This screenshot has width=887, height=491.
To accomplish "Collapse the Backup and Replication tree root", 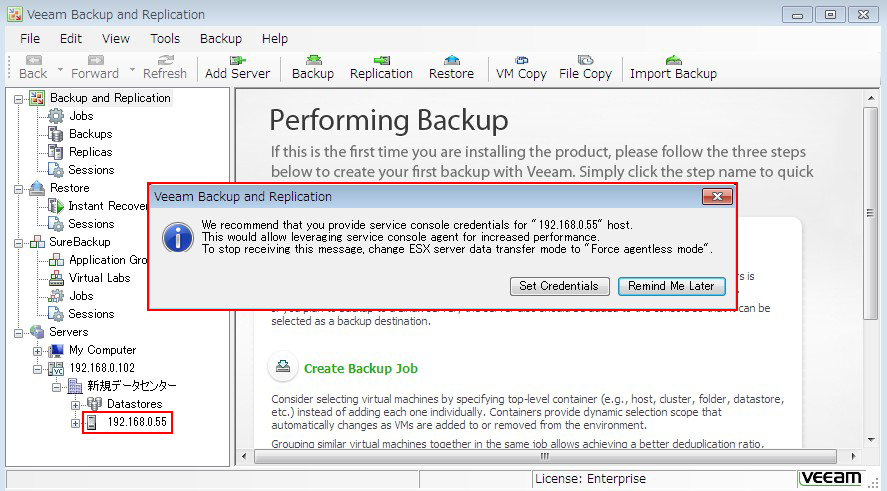I will (19, 99).
